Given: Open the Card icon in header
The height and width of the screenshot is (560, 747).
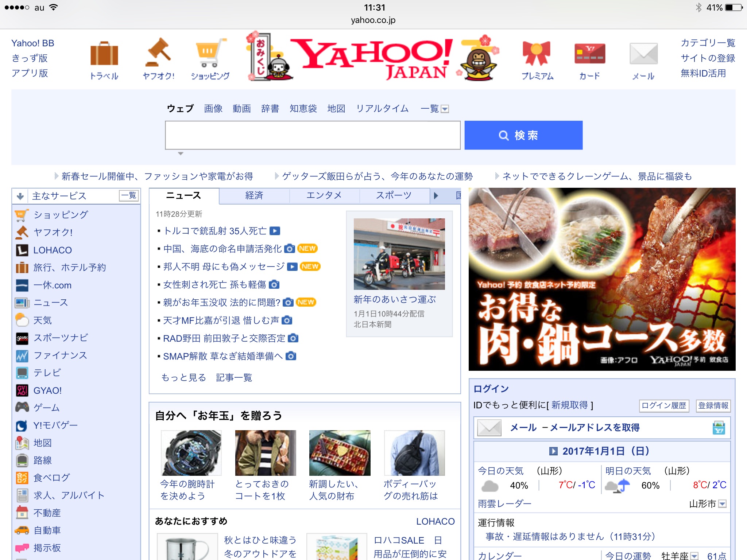Looking at the screenshot, I should click(x=589, y=53).
